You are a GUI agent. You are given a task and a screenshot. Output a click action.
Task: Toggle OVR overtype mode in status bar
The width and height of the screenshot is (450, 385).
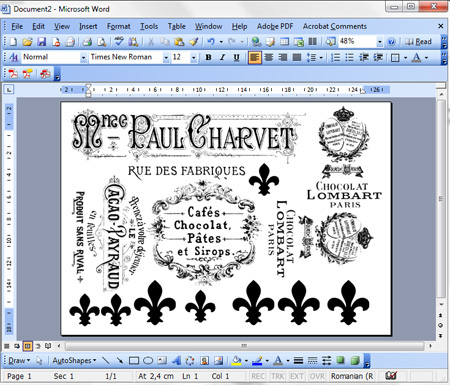coord(317,376)
